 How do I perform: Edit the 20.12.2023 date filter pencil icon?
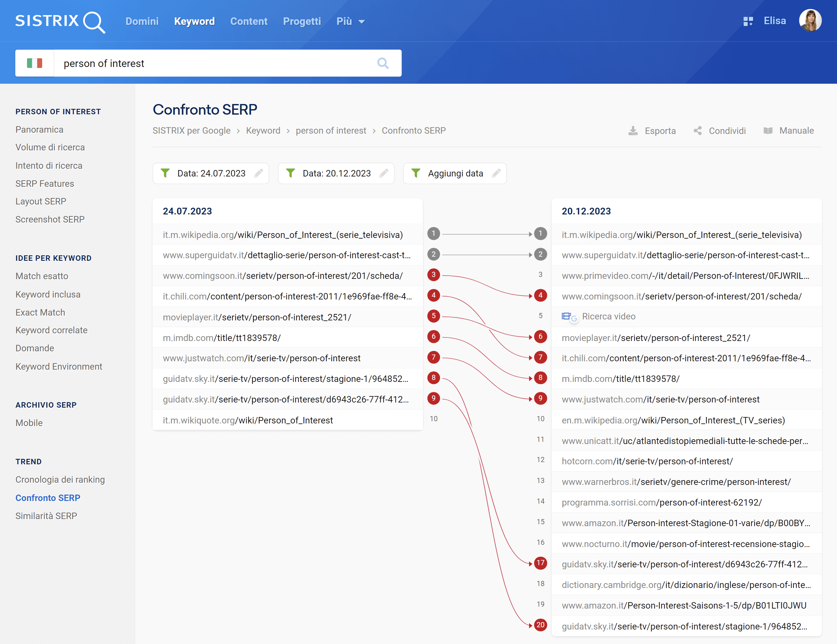click(384, 173)
